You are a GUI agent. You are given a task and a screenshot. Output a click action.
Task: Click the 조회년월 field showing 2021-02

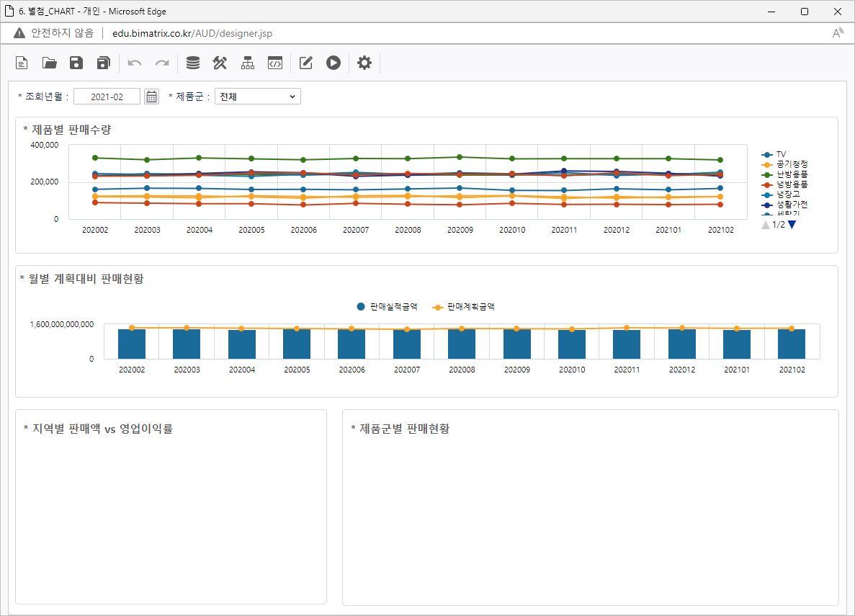(x=107, y=97)
